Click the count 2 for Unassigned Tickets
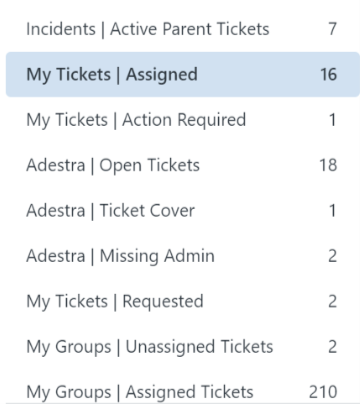 click(x=332, y=346)
